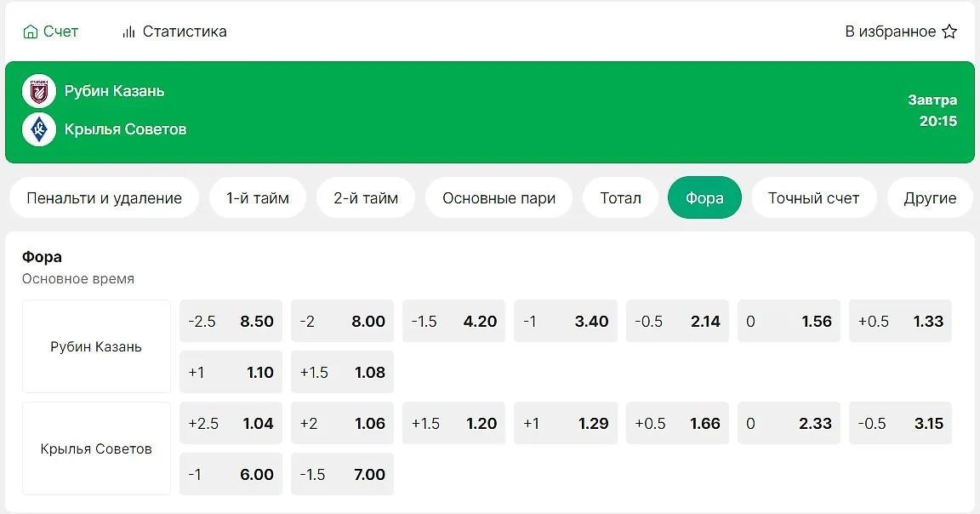This screenshot has width=980, height=514.
Task: Select Крылья Советов +2.5 odds 1.04
Action: pos(231,423)
